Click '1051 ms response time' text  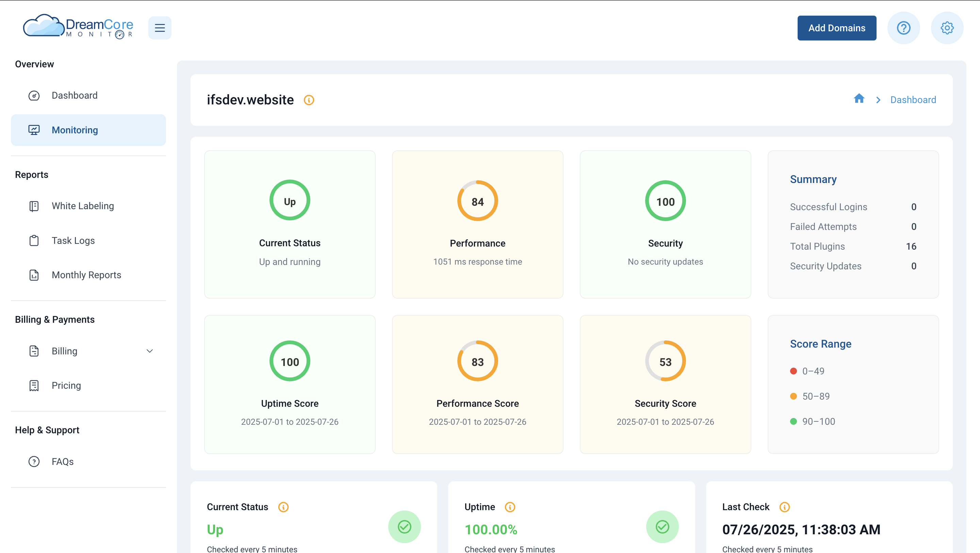tap(477, 262)
